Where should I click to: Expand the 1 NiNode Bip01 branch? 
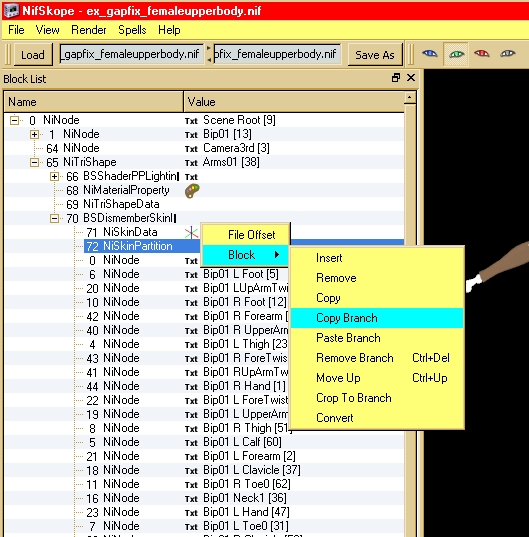tap(34, 135)
